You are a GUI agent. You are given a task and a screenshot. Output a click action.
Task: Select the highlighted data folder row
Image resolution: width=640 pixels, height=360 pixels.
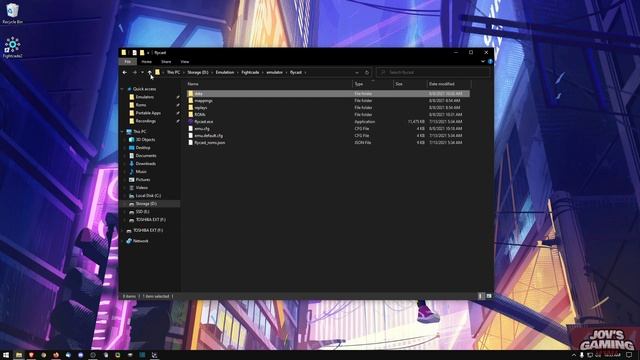tap(328, 94)
